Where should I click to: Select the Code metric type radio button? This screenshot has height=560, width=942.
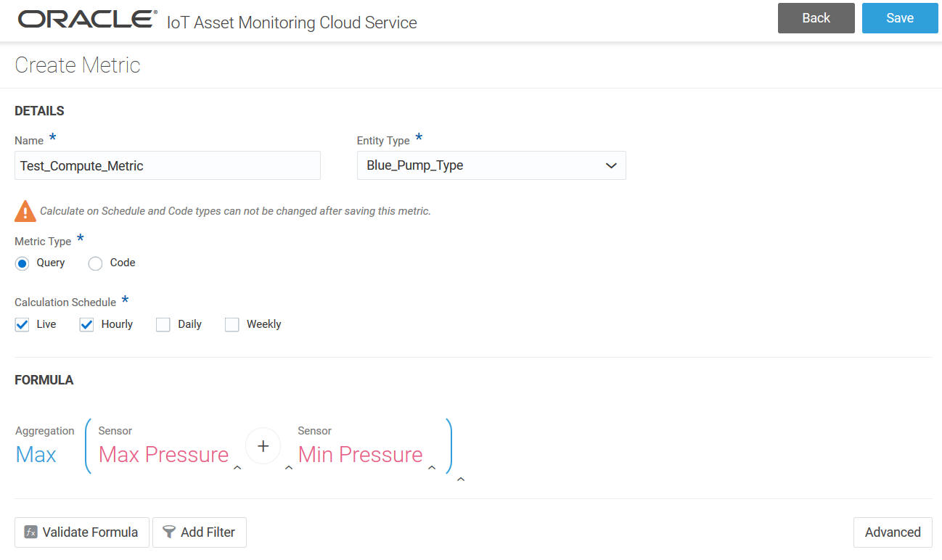point(95,263)
